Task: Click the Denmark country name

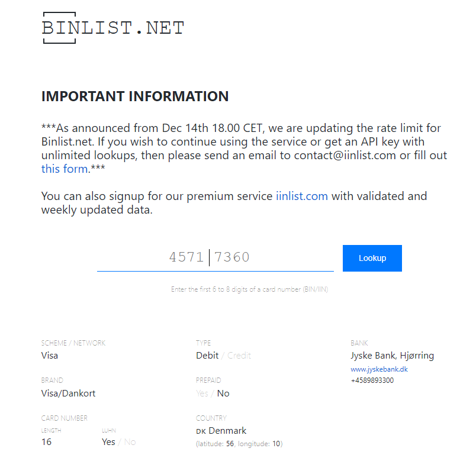Action: [x=227, y=431]
